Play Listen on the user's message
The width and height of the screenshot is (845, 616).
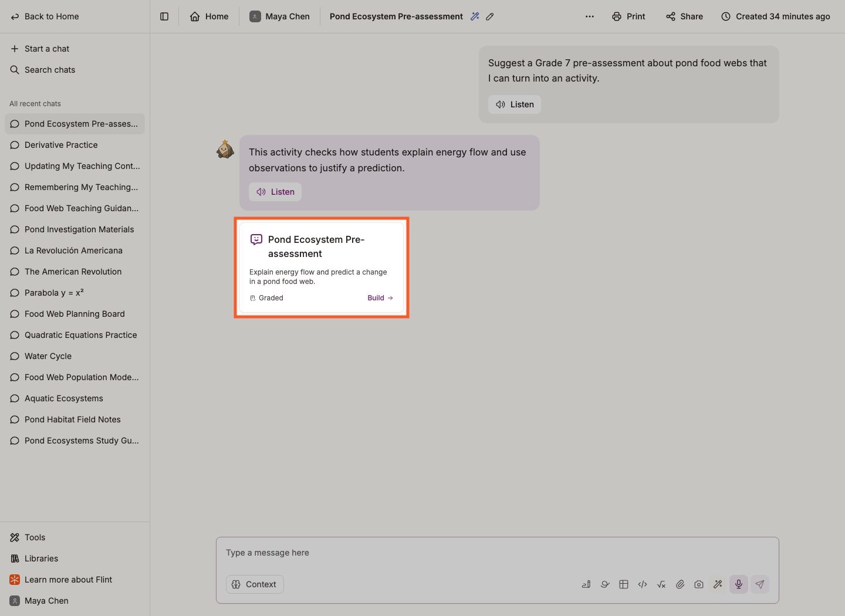[515, 104]
